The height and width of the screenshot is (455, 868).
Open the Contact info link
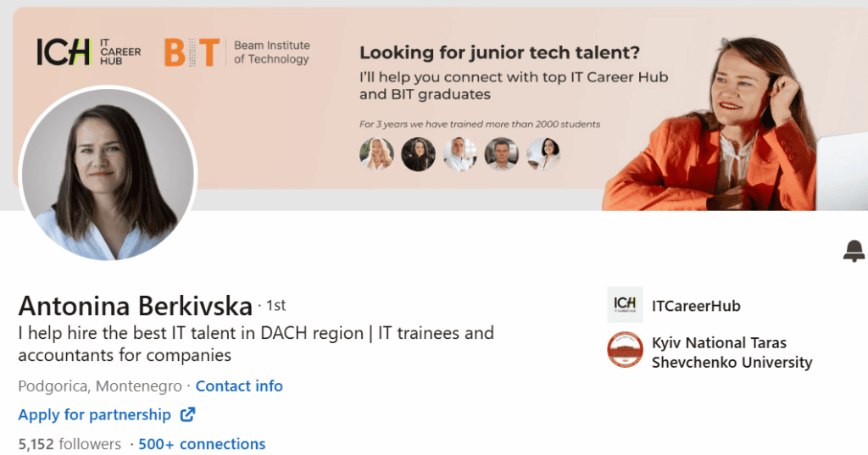239,386
